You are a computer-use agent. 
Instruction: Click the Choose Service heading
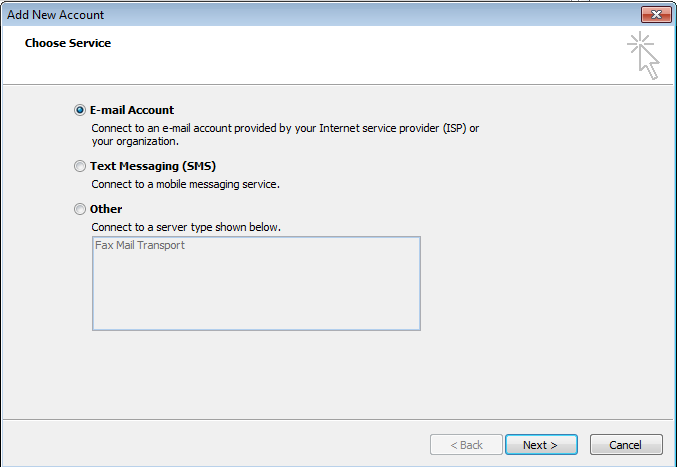(x=68, y=43)
